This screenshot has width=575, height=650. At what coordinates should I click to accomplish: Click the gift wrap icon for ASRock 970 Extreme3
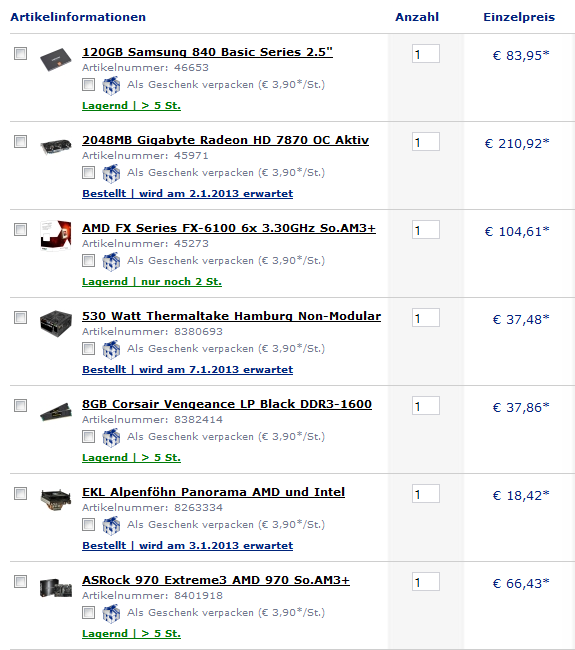[x=111, y=614]
